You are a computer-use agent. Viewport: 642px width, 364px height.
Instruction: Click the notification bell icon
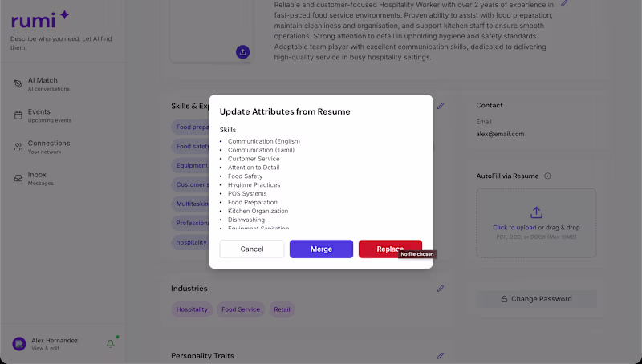coord(111,344)
